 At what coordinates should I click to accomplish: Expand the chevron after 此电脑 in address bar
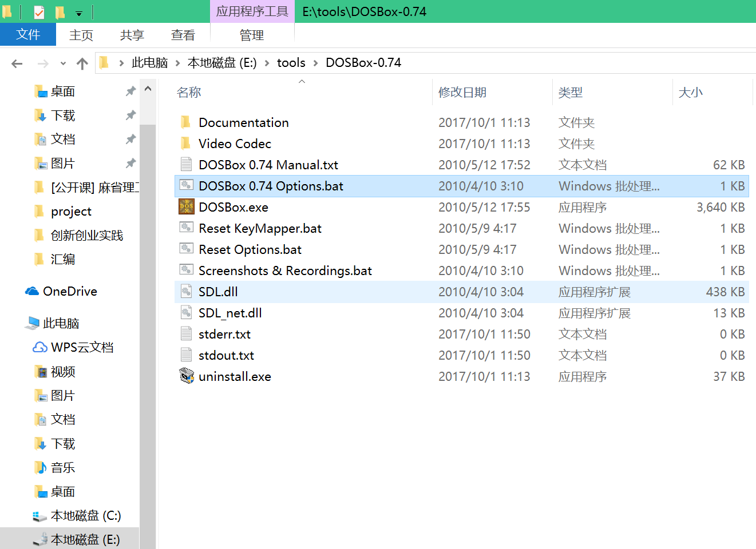pyautogui.click(x=177, y=63)
